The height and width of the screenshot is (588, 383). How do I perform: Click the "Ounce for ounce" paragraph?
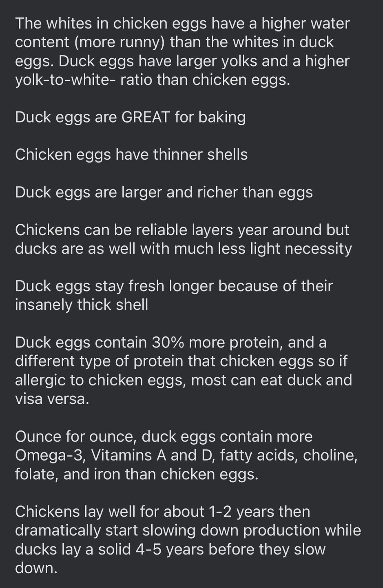(x=186, y=455)
